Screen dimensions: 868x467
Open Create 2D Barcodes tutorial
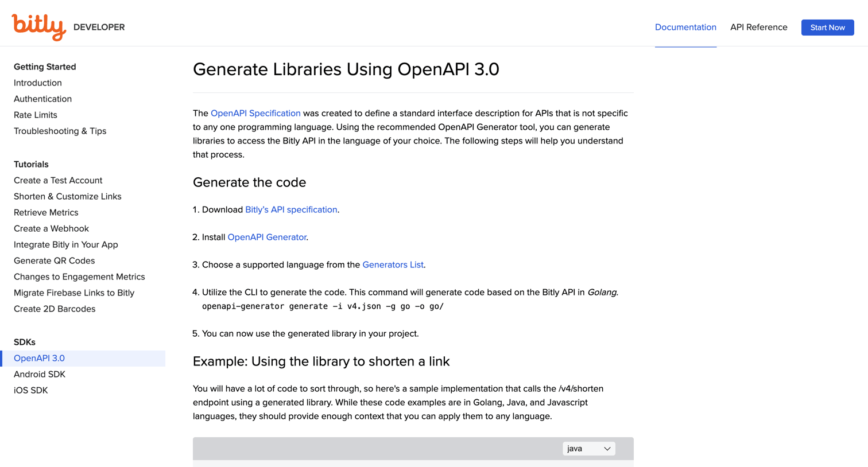(x=55, y=309)
